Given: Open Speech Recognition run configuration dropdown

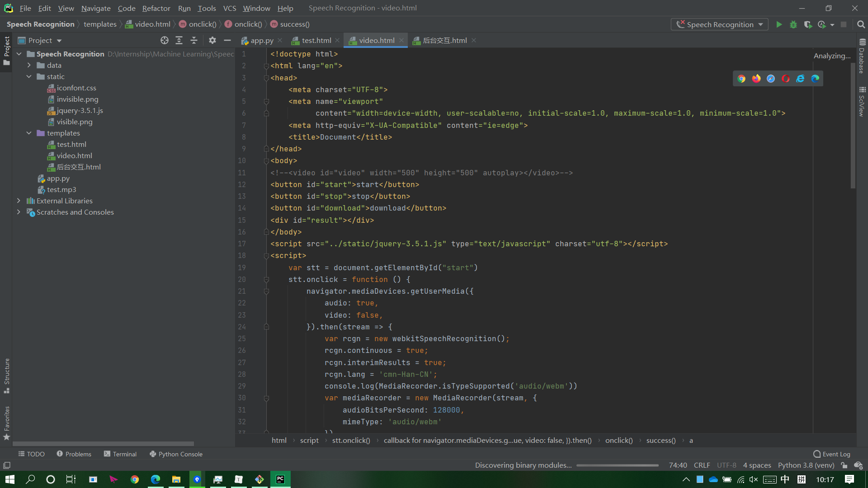Looking at the screenshot, I should [x=720, y=24].
